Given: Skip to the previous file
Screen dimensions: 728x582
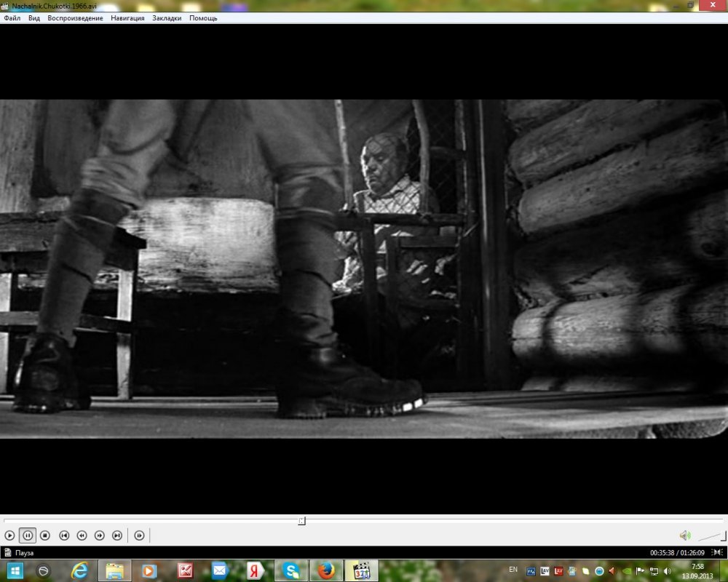Looking at the screenshot, I should (64, 535).
